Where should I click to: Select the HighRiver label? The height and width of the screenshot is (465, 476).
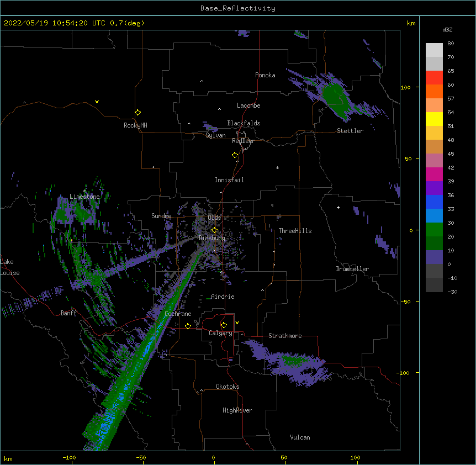tap(237, 410)
